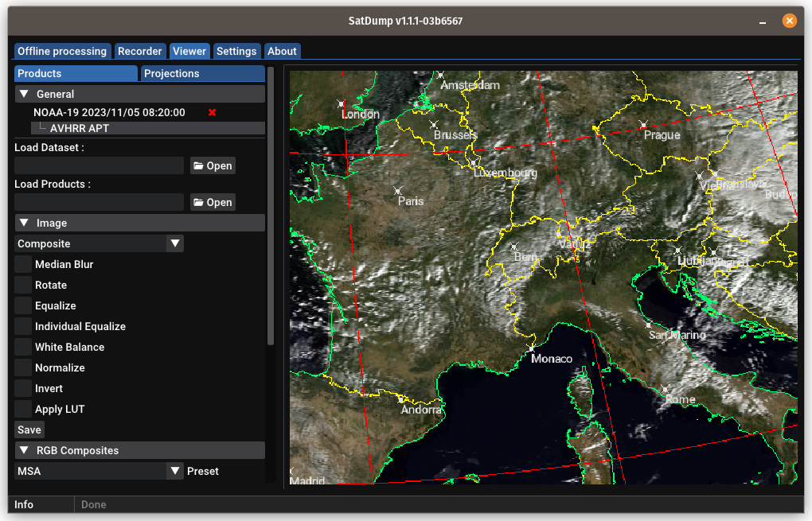This screenshot has width=812, height=521.
Task: Minimize the SatDump window
Action: [763, 21]
